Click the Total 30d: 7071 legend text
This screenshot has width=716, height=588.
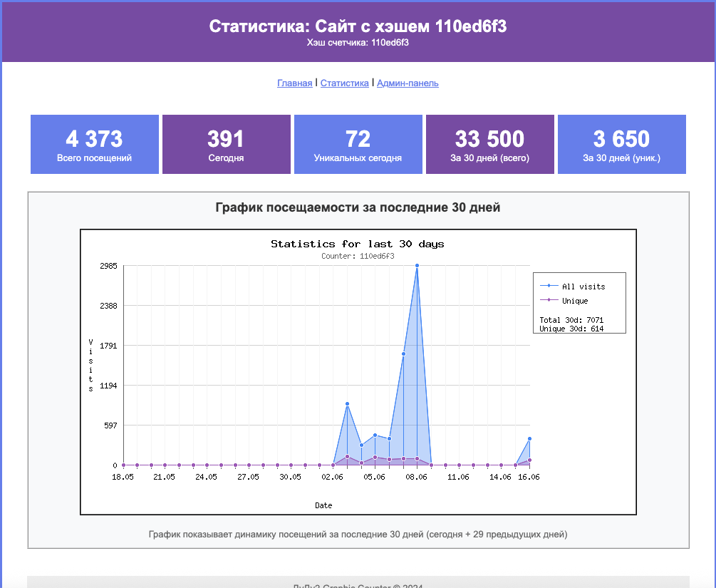(x=571, y=320)
